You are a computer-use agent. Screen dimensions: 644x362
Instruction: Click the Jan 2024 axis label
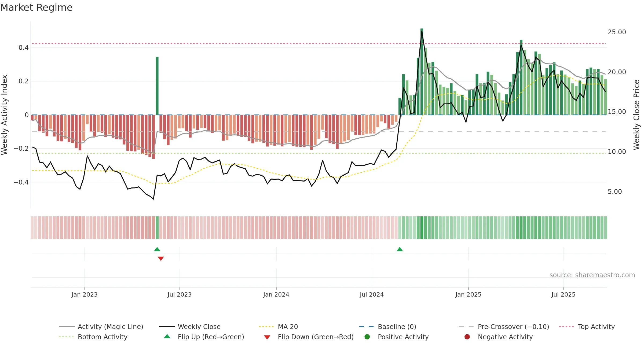tap(276, 295)
